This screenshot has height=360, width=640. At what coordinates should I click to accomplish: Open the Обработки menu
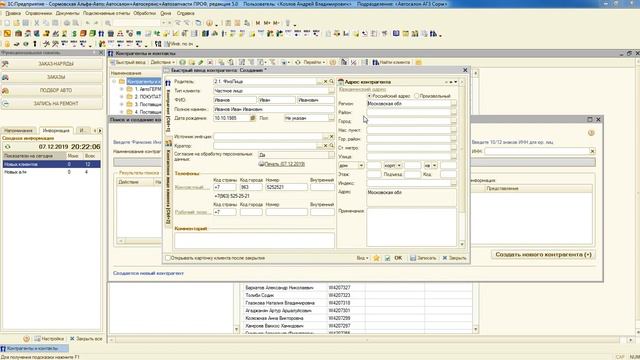click(144, 13)
